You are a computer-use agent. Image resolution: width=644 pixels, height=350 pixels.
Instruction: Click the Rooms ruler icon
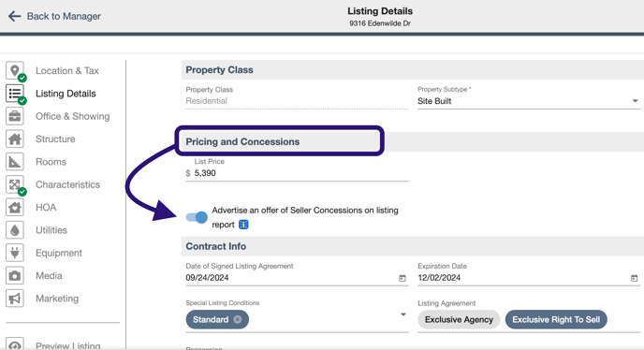pyautogui.click(x=15, y=162)
